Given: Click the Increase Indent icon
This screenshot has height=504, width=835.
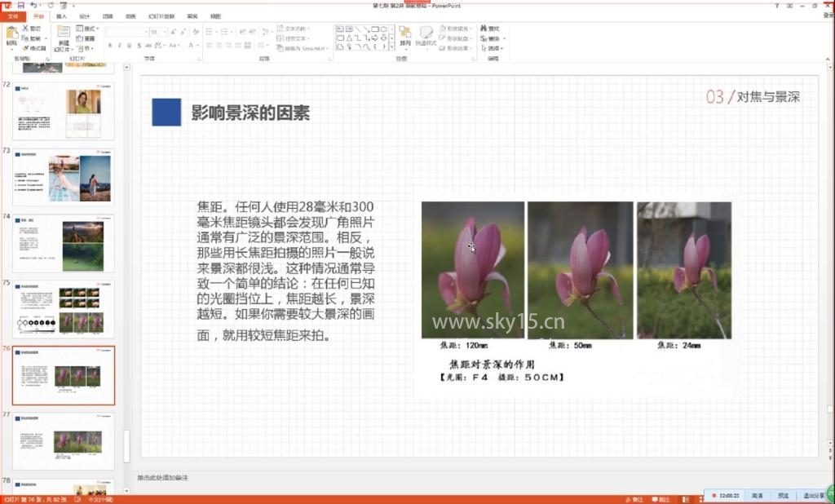Looking at the screenshot, I should 253,32.
